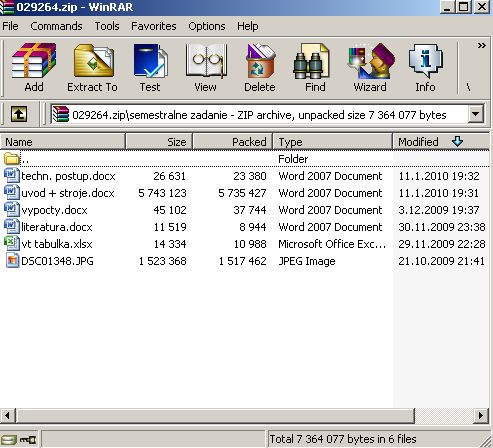
Task: Click the Extract To toolbar icon
Action: pyautogui.click(x=94, y=61)
